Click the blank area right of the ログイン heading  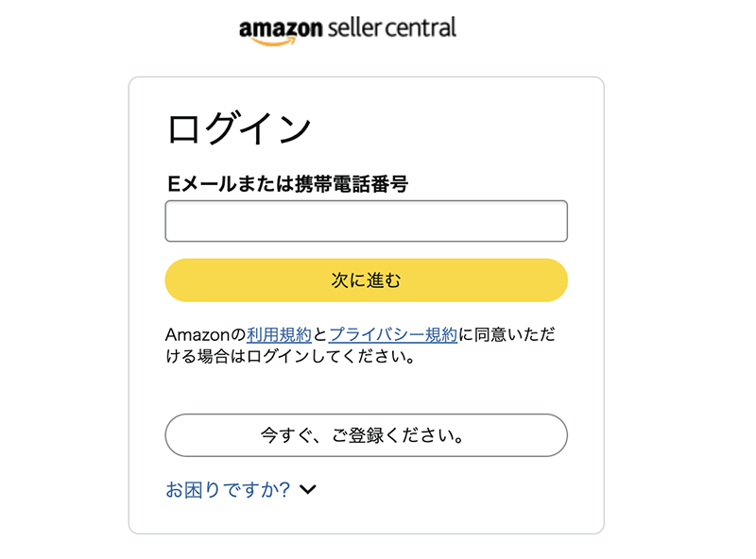pyautogui.click(x=439, y=128)
